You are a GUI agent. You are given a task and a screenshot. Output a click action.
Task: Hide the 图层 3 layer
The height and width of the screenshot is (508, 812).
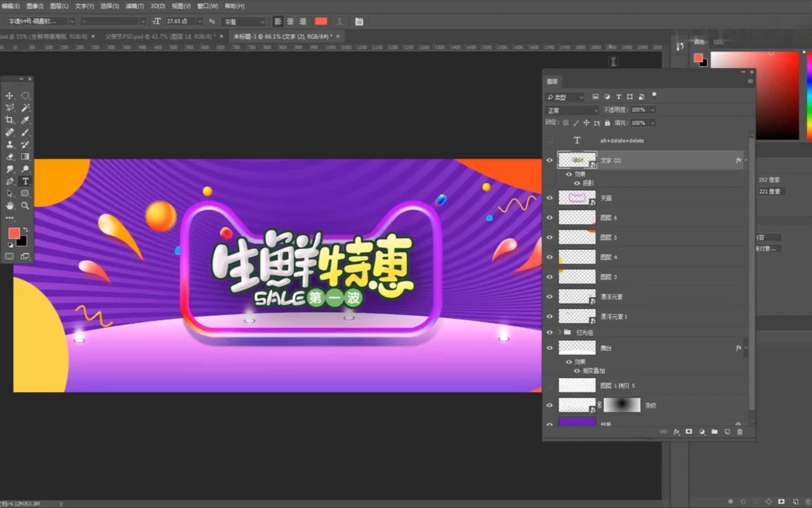click(549, 277)
